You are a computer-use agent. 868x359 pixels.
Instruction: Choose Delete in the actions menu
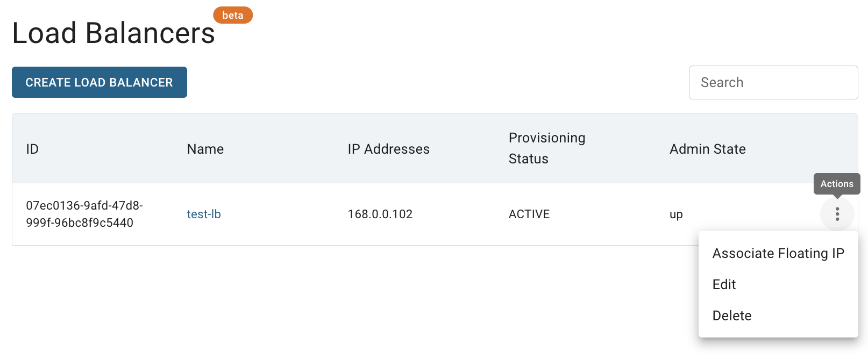778,315
